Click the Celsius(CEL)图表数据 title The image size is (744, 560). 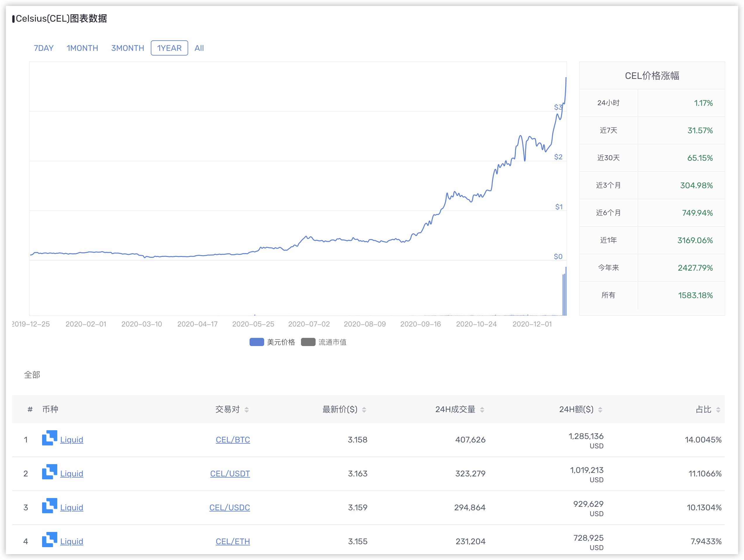(61, 18)
